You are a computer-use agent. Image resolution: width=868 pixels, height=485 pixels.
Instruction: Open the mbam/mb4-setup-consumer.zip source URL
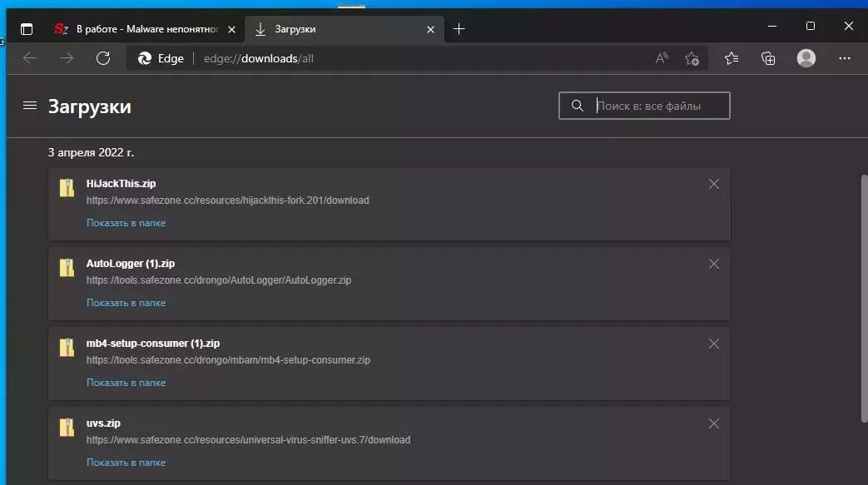pyautogui.click(x=228, y=360)
